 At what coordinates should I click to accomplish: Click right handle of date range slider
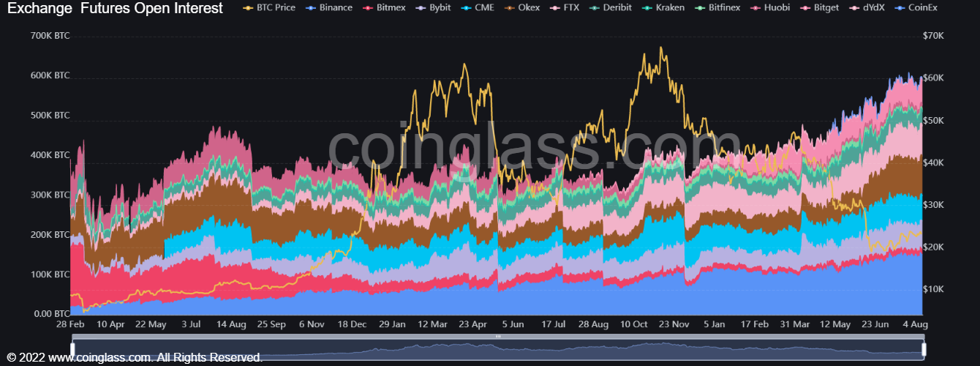[x=923, y=349]
